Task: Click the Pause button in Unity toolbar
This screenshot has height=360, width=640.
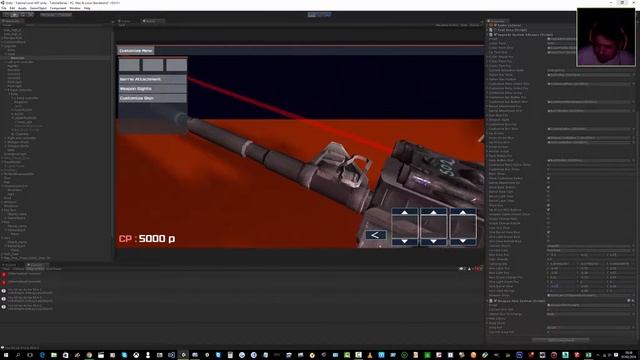Action: tap(320, 15)
